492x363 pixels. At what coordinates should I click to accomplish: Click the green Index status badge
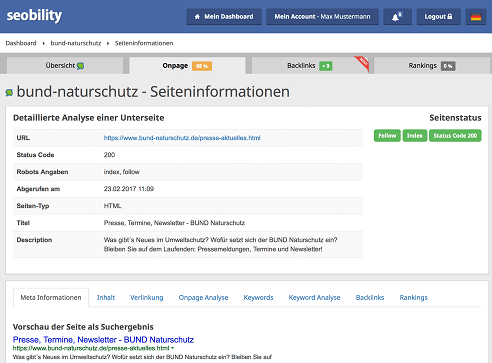415,136
